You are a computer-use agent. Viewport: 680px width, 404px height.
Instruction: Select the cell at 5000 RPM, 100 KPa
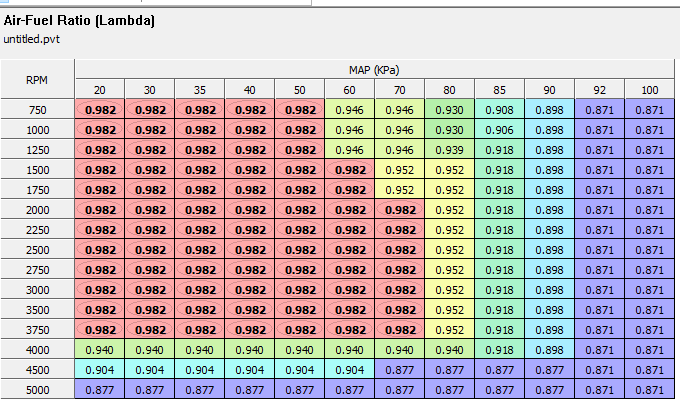(650, 390)
